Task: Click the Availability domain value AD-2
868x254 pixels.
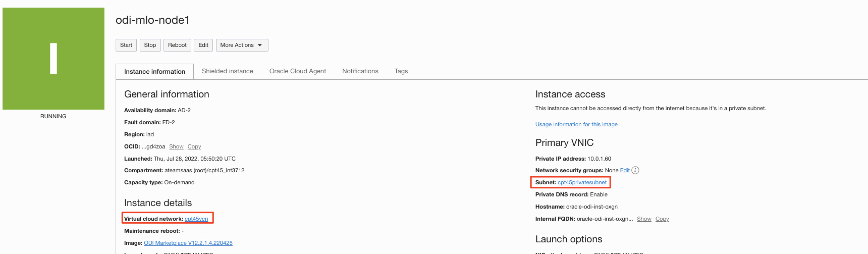Action: pos(184,110)
